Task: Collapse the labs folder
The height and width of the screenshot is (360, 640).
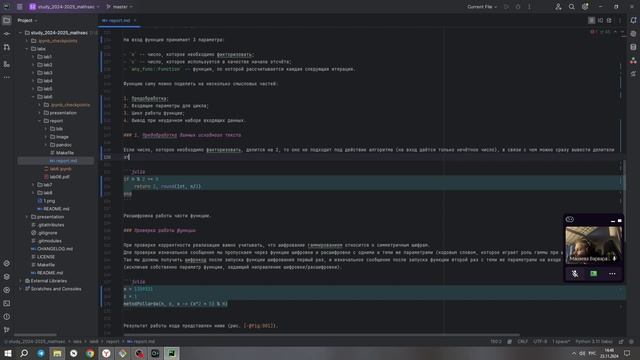Action: tap(27, 49)
